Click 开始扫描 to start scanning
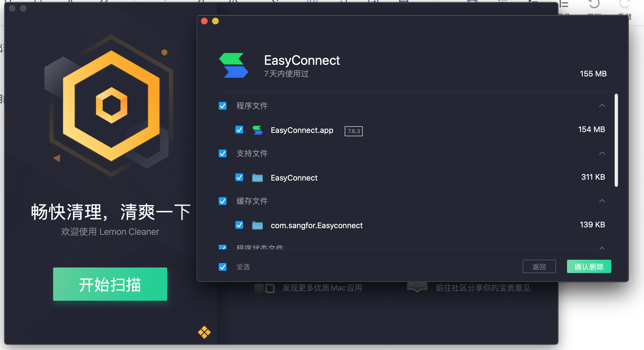Viewport: 644px width, 350px height. tap(110, 284)
